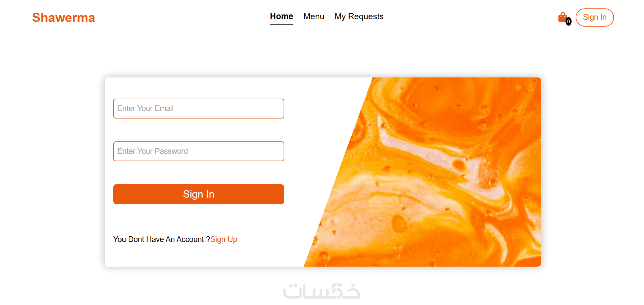Click the Shawerma brand logo
The width and height of the screenshot is (644, 305).
pos(64,18)
